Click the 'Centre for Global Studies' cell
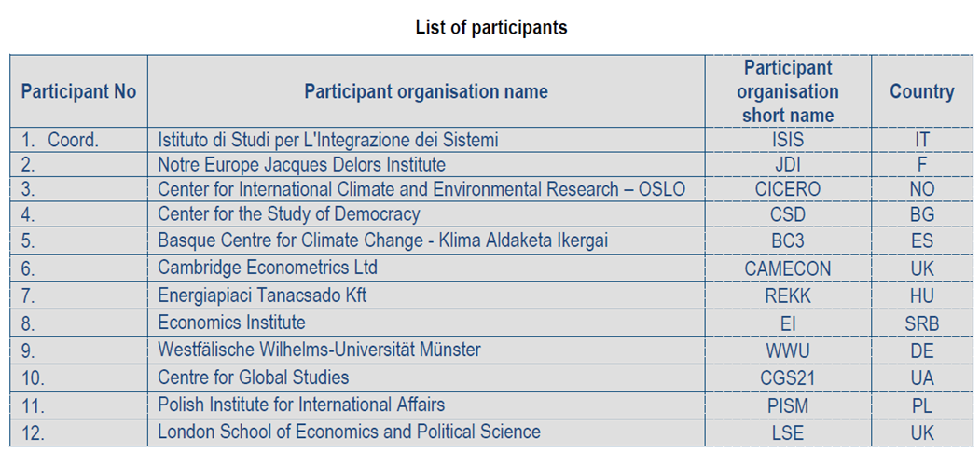This screenshot has height=453, width=980. click(x=253, y=377)
